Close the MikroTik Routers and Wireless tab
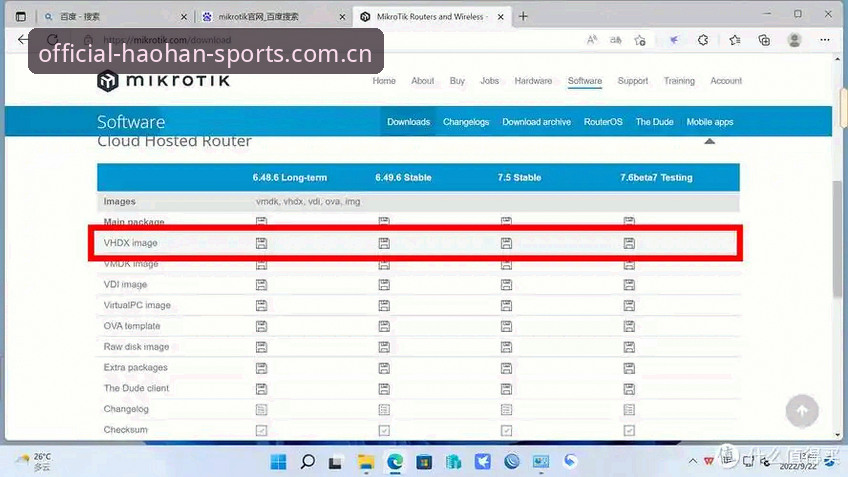Screen dimensions: 848x477 click(501, 17)
